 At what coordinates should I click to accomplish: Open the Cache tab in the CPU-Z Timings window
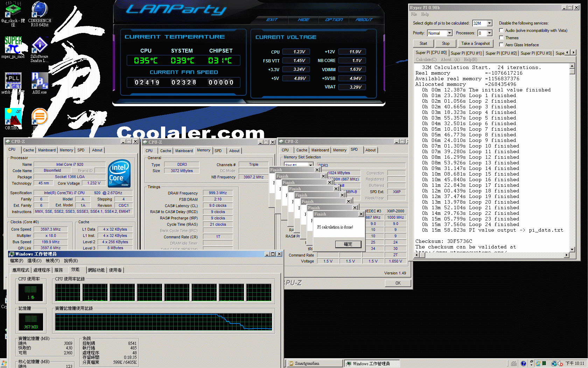166,151
